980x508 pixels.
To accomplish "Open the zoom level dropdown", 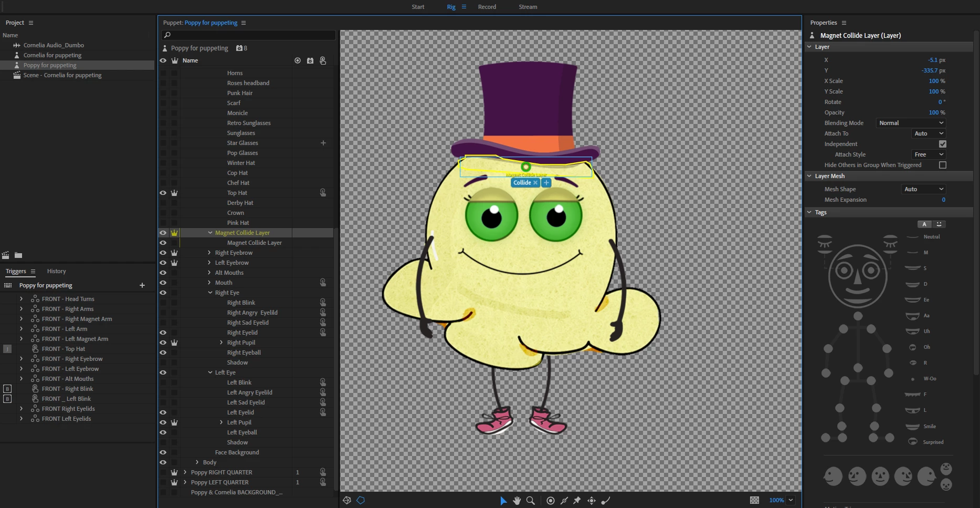I will [791, 500].
